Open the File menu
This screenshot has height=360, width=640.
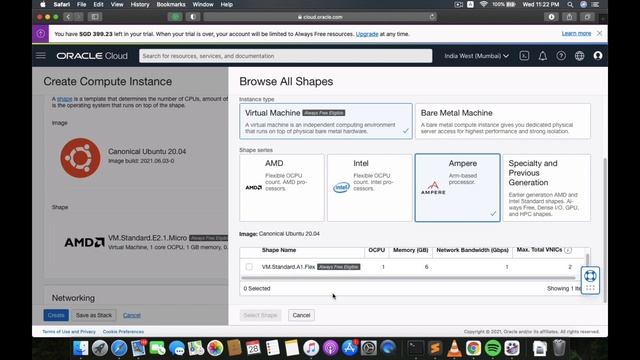[x=81, y=4]
